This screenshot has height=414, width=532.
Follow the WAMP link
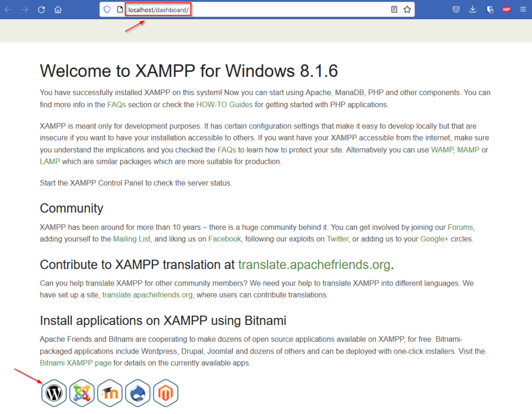442,150
